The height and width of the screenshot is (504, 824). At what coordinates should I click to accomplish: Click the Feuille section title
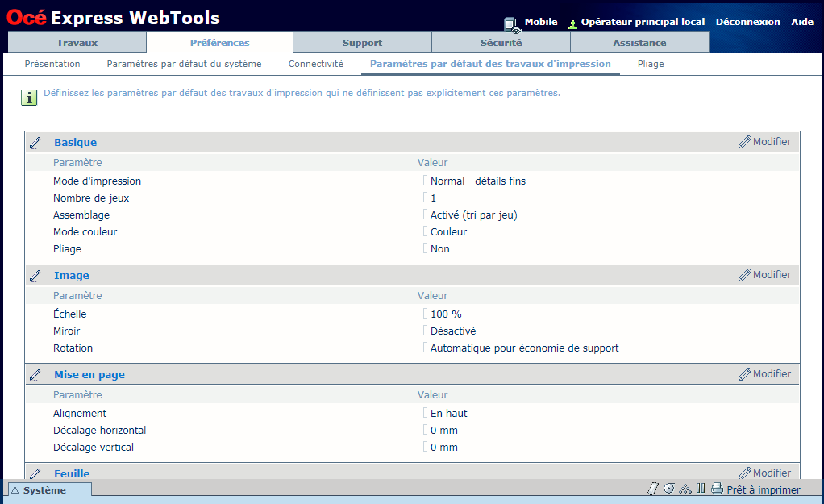point(72,473)
